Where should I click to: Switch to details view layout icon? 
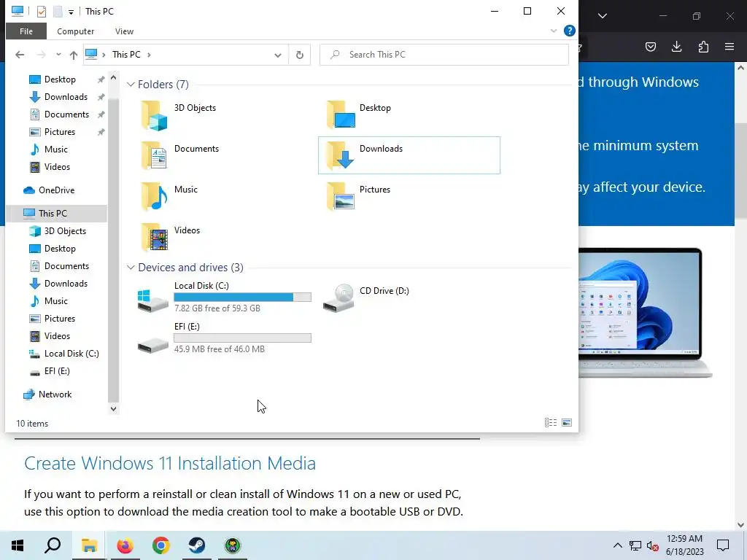point(551,422)
